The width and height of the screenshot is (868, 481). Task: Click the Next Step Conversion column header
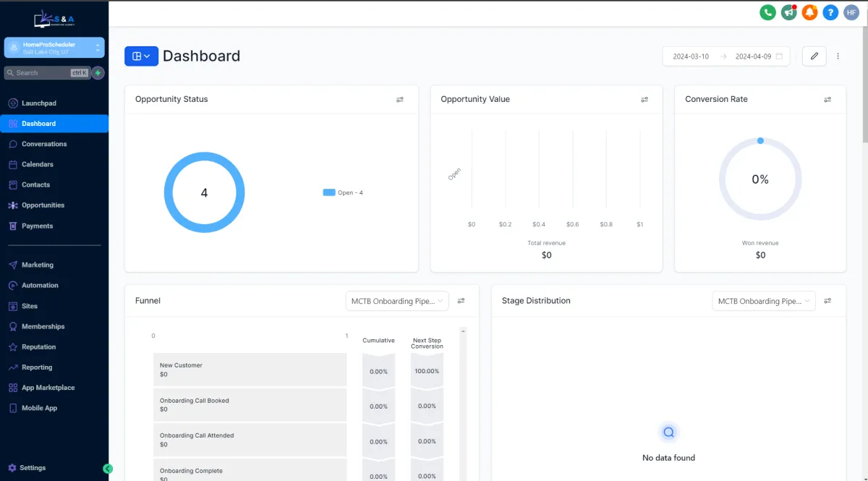[427, 344]
